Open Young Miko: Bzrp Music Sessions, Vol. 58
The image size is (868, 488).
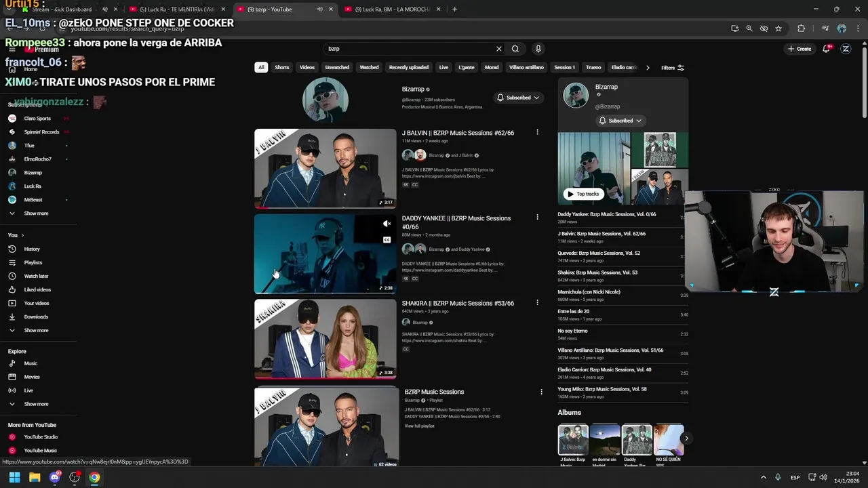coord(602,389)
